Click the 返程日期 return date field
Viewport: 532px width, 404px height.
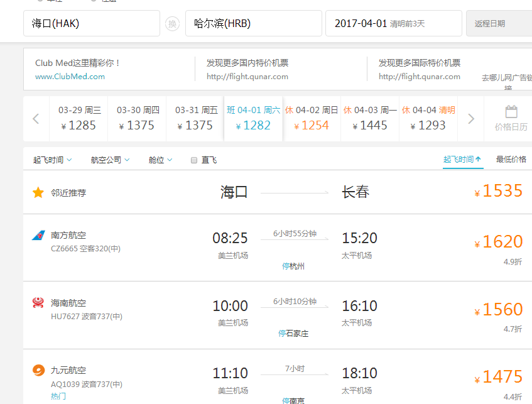[499, 23]
